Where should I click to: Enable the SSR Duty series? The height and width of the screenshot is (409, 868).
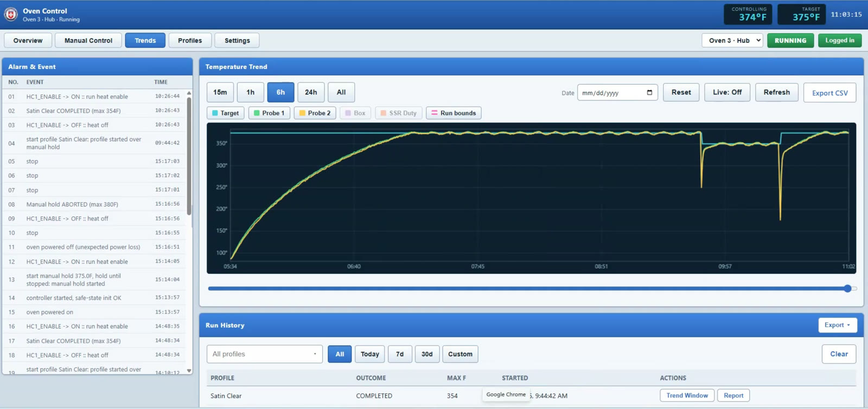[398, 113]
